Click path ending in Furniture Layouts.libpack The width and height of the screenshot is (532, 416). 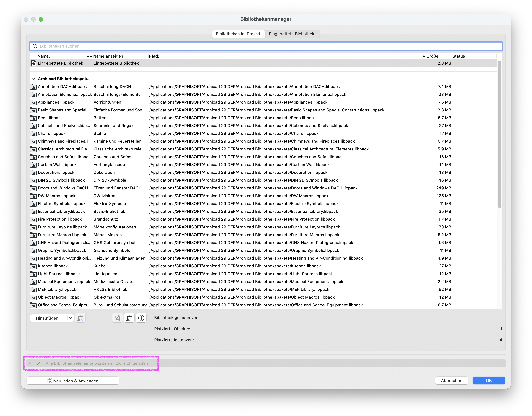[245, 227]
